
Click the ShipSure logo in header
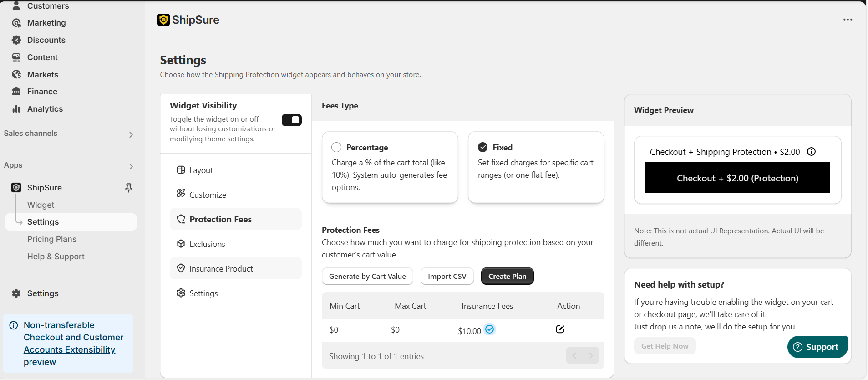[163, 20]
